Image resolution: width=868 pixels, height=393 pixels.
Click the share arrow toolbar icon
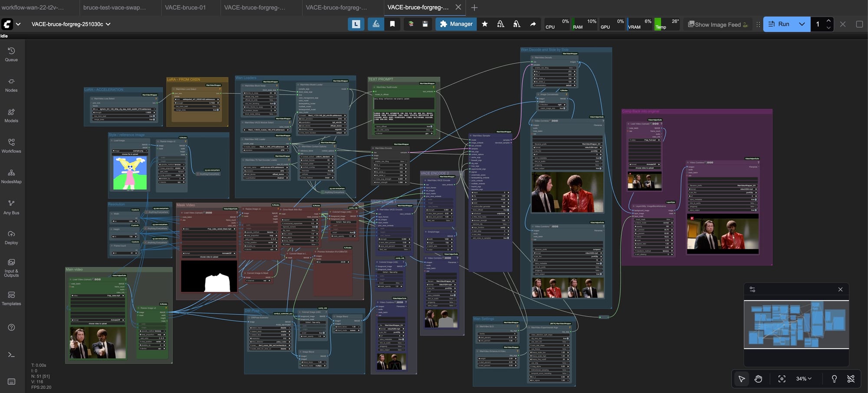click(x=533, y=24)
